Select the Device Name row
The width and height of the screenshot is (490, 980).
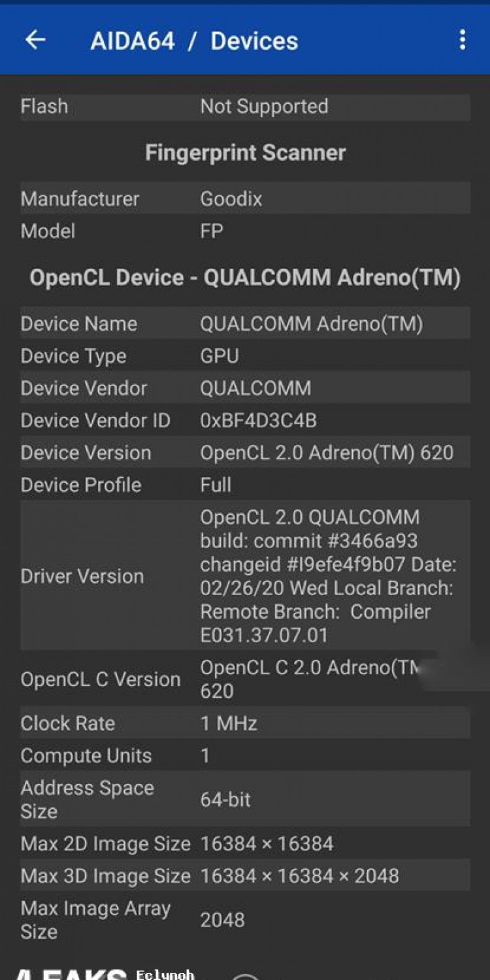(245, 323)
